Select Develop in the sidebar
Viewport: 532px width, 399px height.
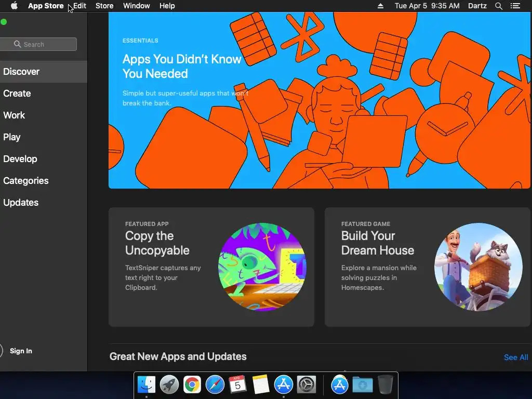[44, 159]
